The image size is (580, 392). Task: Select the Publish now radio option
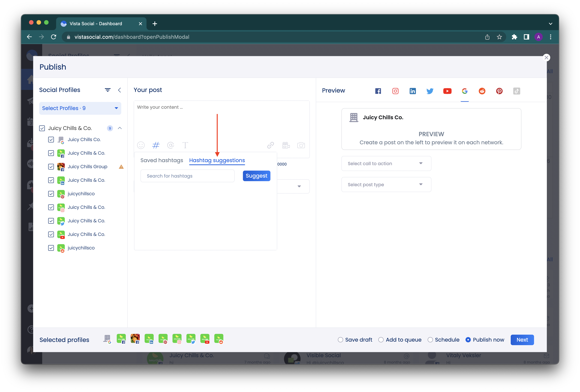(x=468, y=340)
